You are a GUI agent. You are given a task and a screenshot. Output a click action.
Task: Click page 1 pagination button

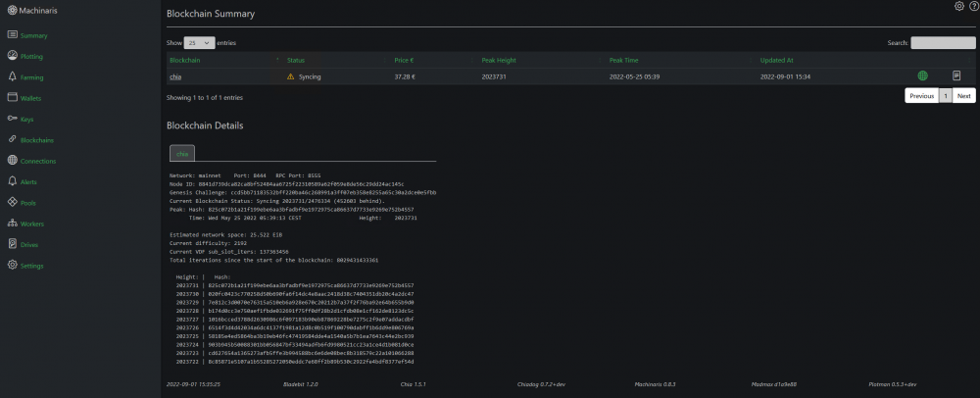pyautogui.click(x=946, y=96)
